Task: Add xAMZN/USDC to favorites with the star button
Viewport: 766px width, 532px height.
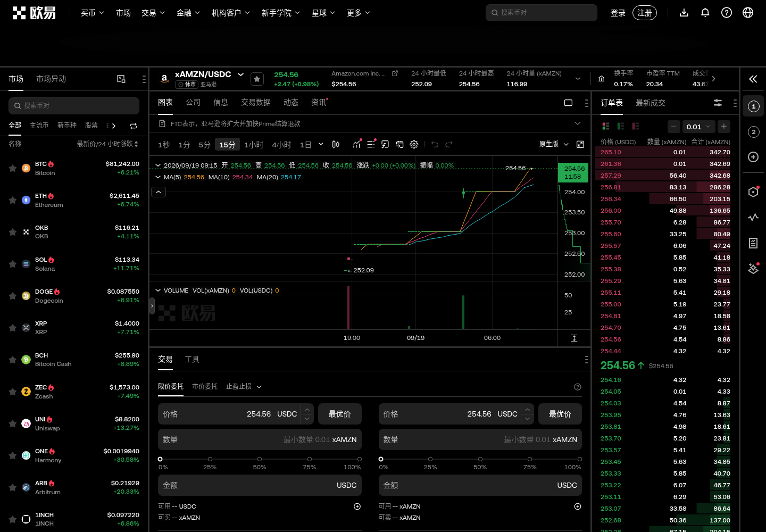Action: pyautogui.click(x=257, y=79)
